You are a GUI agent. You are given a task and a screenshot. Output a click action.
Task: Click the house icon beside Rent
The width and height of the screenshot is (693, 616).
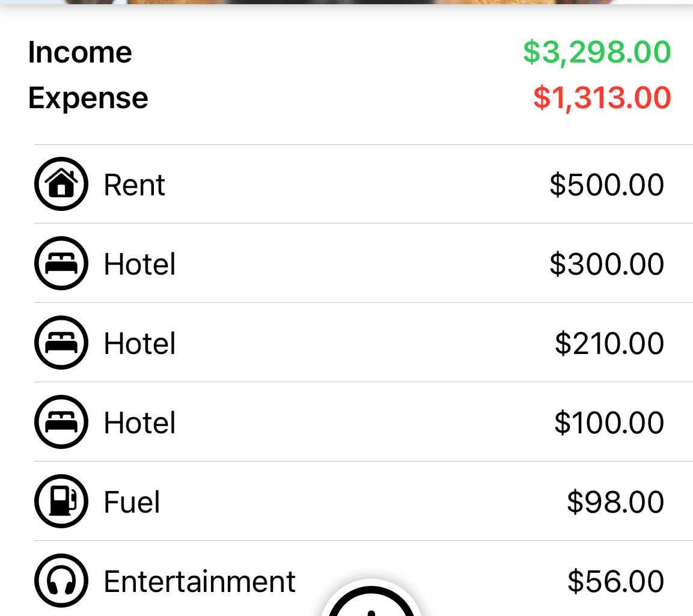pos(61,184)
